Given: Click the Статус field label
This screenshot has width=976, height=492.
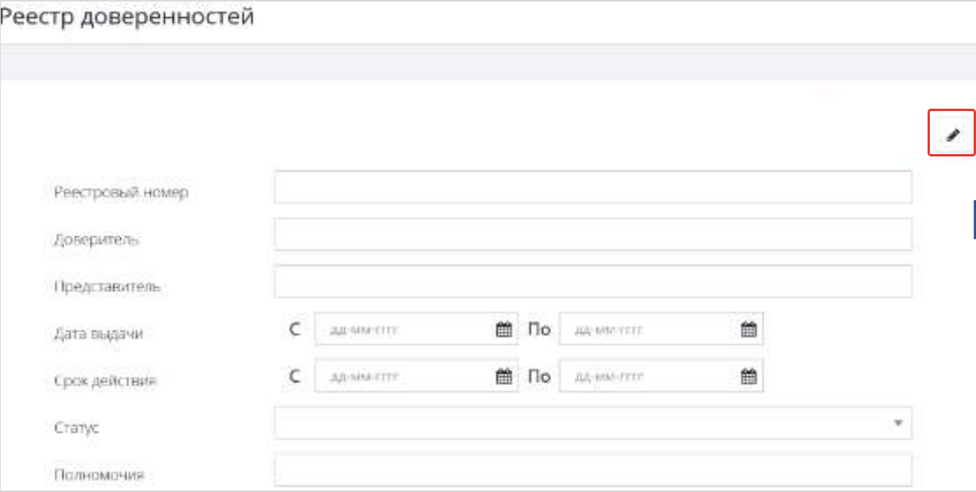Looking at the screenshot, I should tap(76, 428).
